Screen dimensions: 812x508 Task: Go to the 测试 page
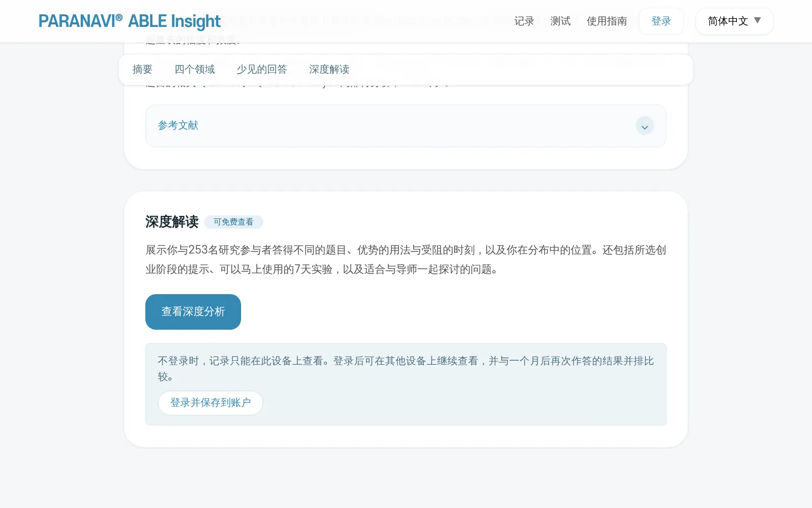click(560, 21)
